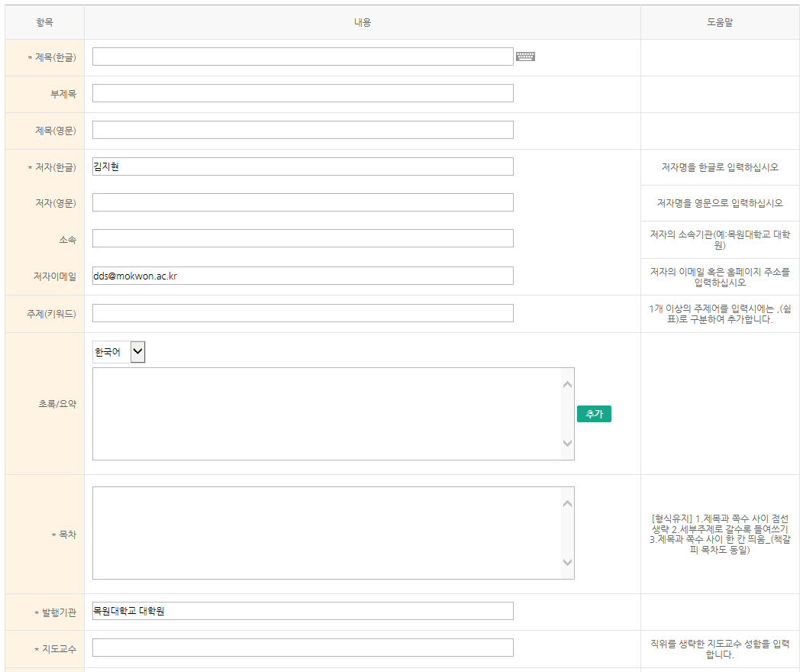Screen dimensions: 803x672
Task: Open the virtual keyboard icon beside title field
Action: (x=525, y=57)
